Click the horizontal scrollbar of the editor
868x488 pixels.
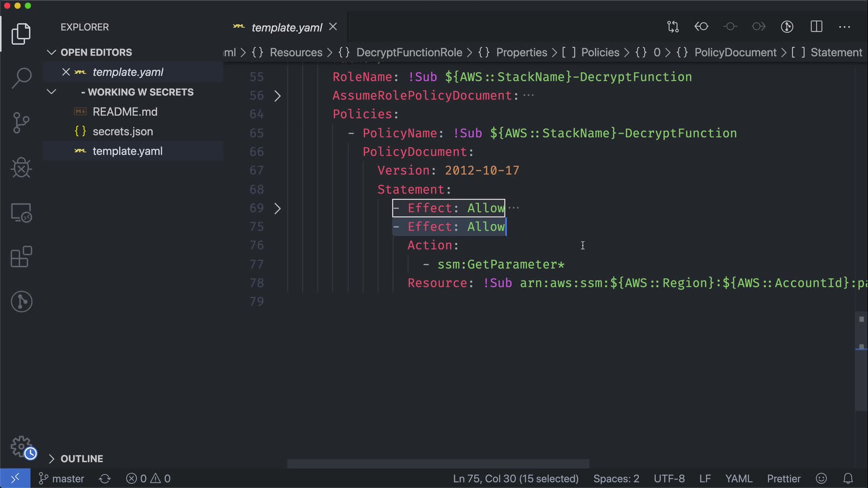click(x=438, y=464)
